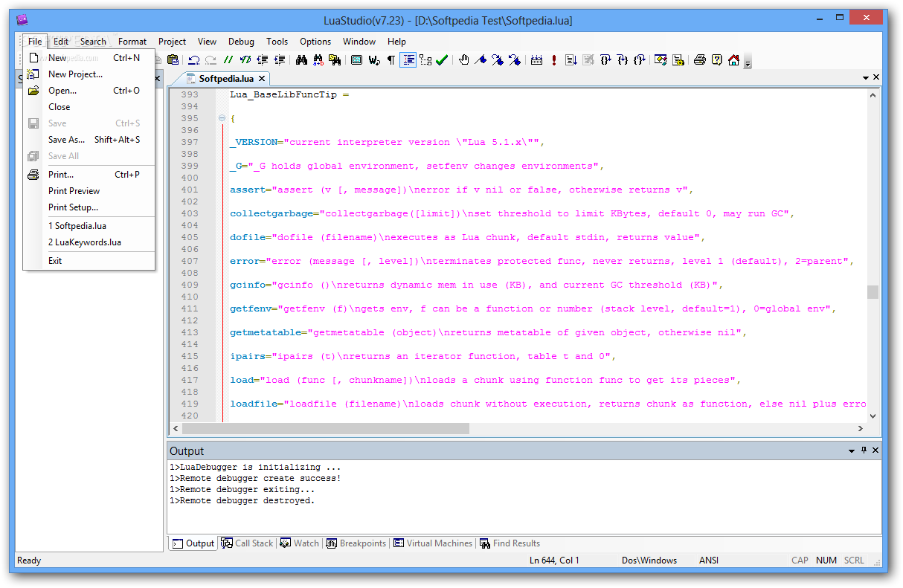This screenshot has width=903, height=588.
Task: Switch to the Watch tab
Action: [300, 543]
